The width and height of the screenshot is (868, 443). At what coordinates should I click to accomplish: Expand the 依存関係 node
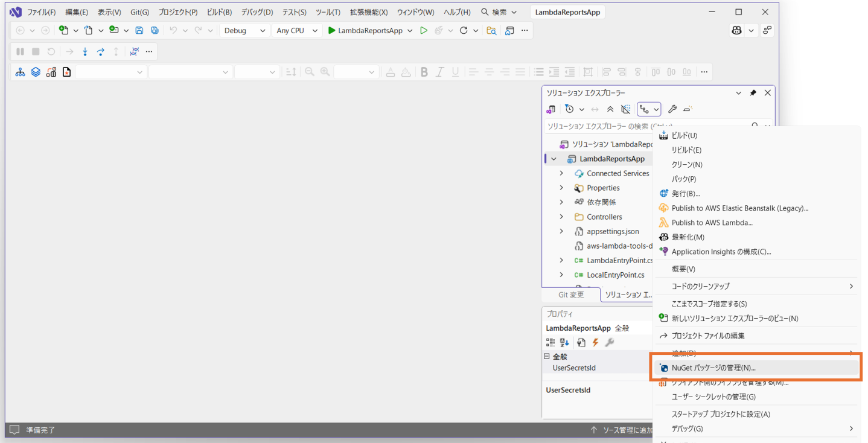coord(561,202)
